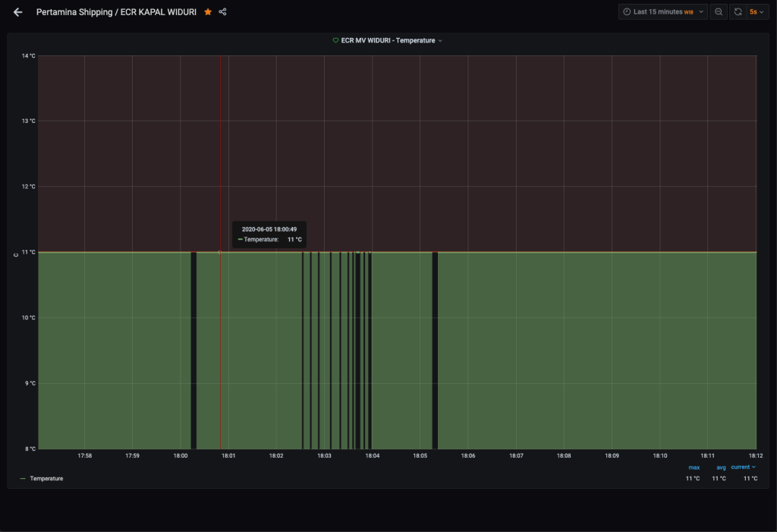777x532 pixels.
Task: Sort legend by max column
Action: click(694, 467)
